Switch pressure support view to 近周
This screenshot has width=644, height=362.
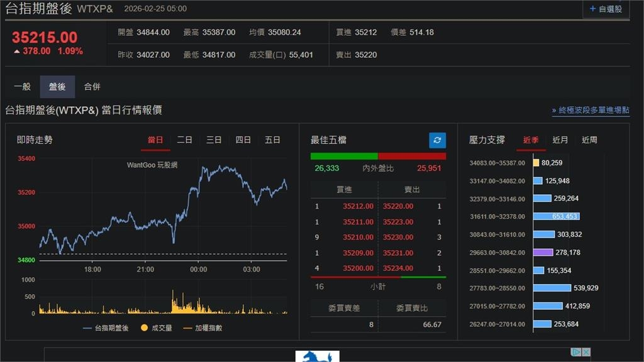[x=589, y=140]
